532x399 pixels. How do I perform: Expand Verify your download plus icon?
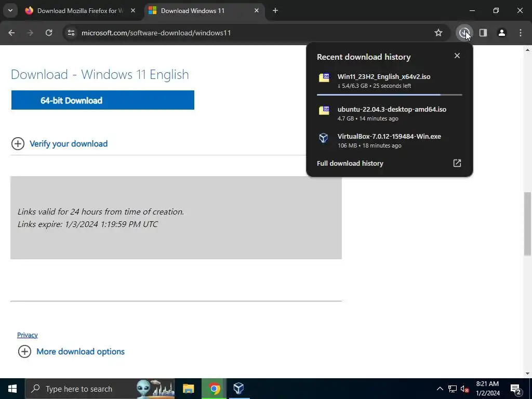[x=18, y=144]
